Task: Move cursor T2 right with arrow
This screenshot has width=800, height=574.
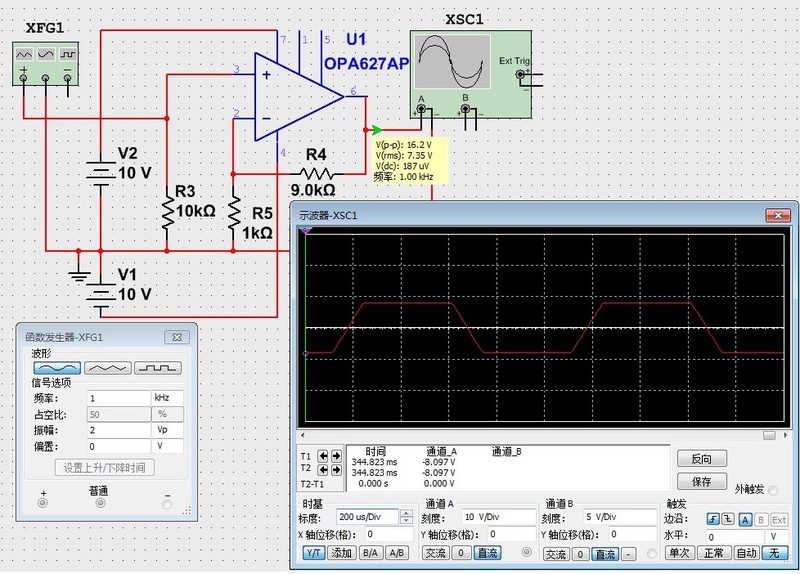Action: (x=335, y=468)
